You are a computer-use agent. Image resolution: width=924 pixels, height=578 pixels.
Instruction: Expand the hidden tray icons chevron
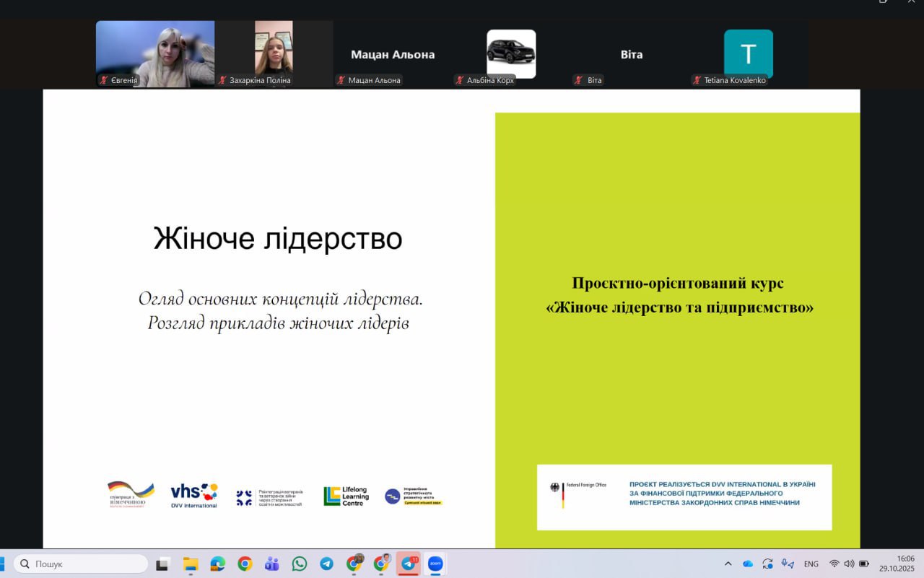click(728, 564)
